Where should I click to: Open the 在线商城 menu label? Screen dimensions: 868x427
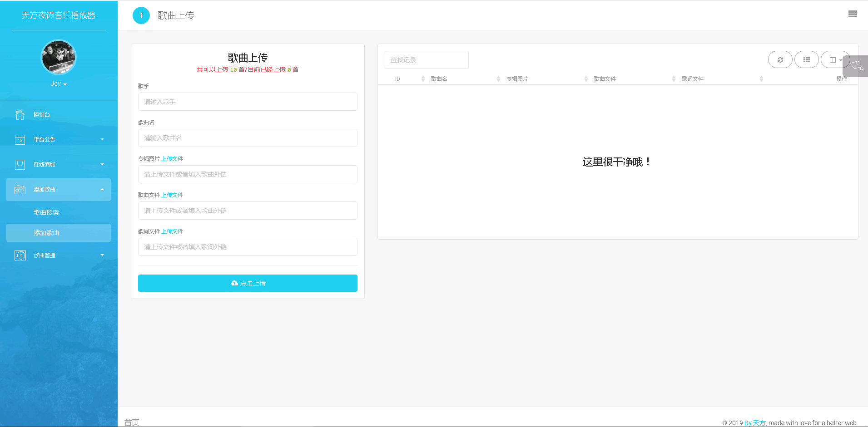[44, 165]
